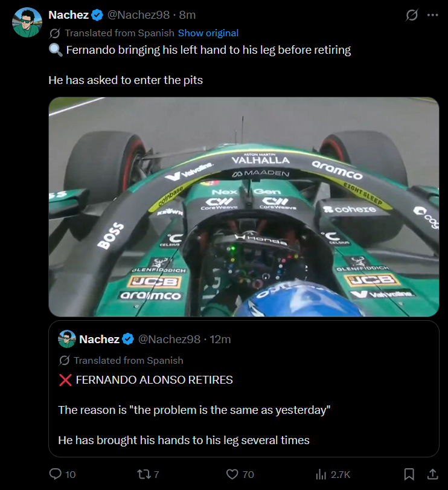Click the Translated from Spanish icon
Screen dimensions: 448x490
tap(54, 33)
